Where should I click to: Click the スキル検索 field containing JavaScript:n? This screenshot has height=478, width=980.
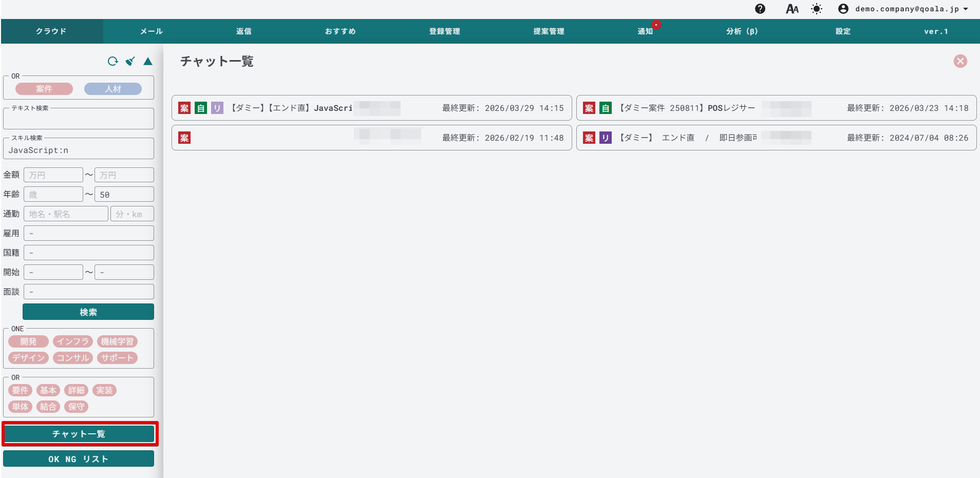pos(79,150)
